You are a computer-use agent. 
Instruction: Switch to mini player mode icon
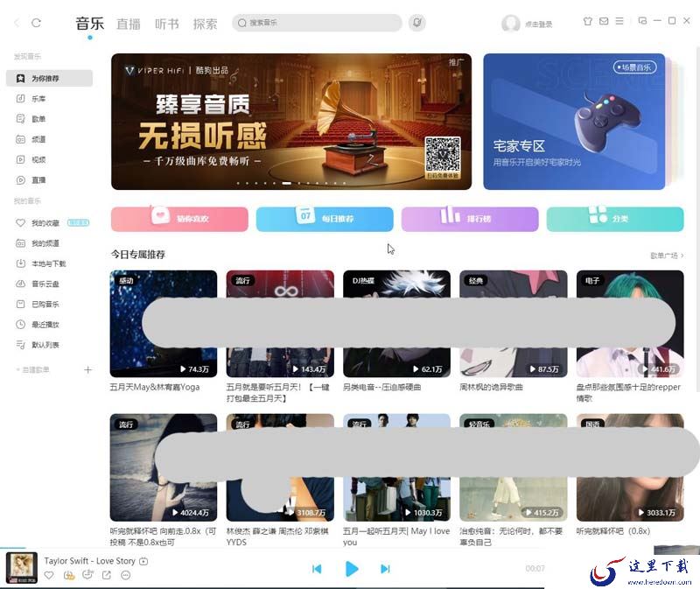click(x=642, y=21)
